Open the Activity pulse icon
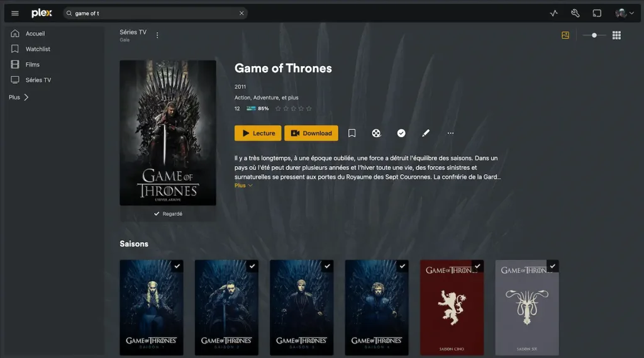 pos(553,13)
